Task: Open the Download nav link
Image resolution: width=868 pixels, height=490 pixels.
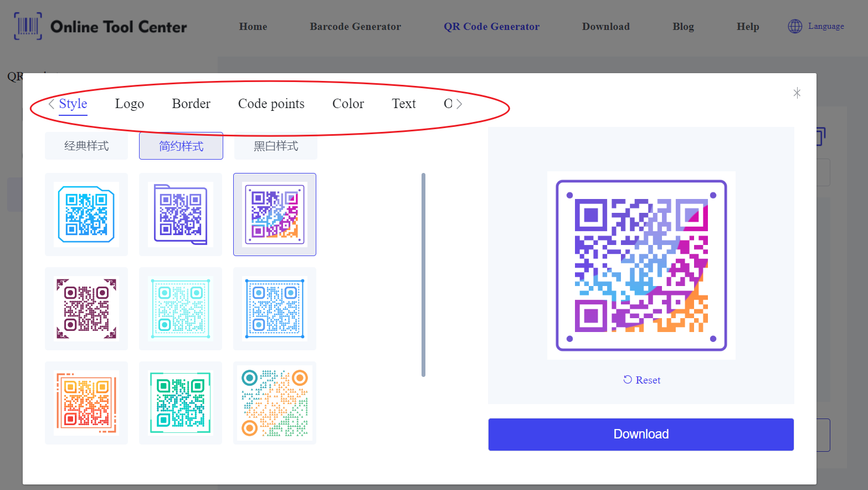Action: click(x=606, y=27)
